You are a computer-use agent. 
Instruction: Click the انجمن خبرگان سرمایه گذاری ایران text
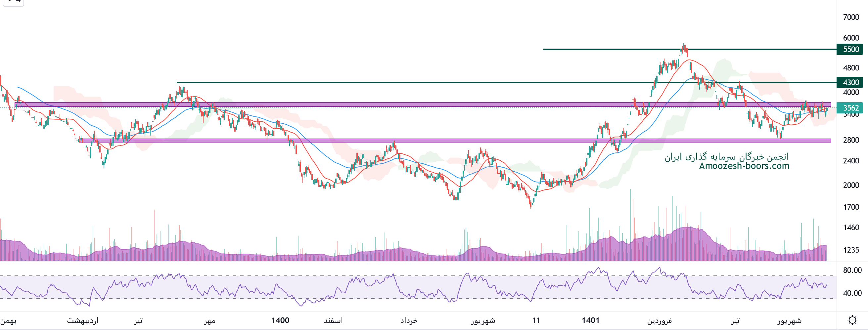726,157
